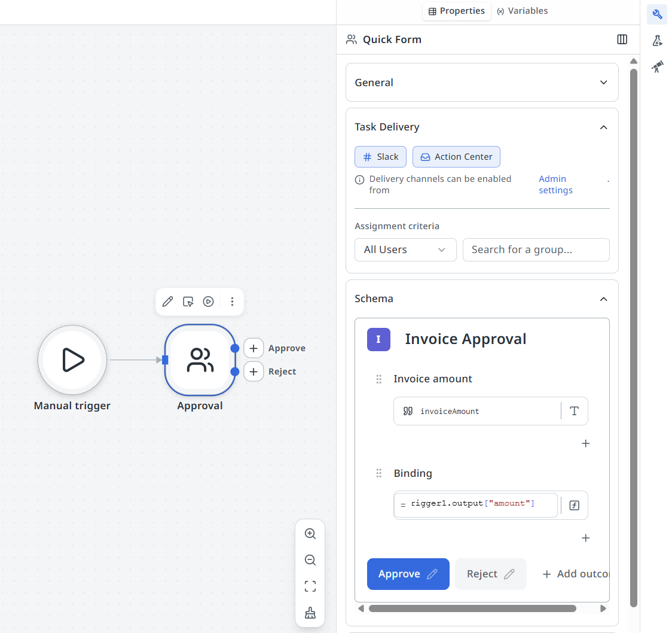Zoom out on the canvas
Screen dimensions: 672x633
[x=310, y=560]
